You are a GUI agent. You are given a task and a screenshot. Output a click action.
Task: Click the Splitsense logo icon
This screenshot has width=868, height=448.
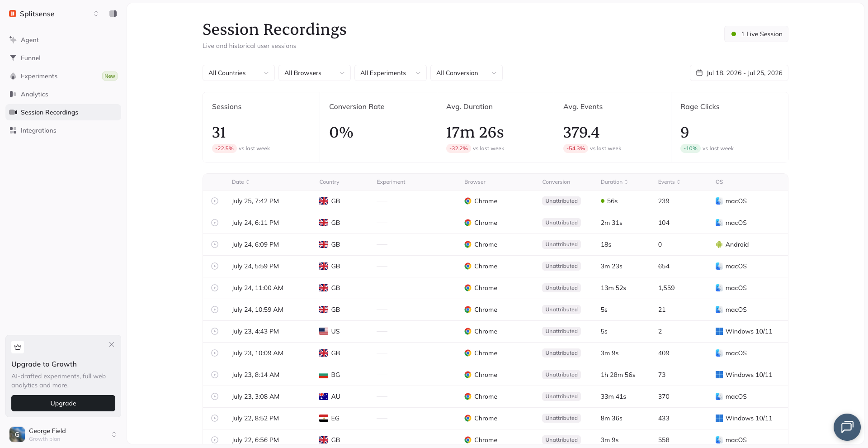click(x=13, y=14)
